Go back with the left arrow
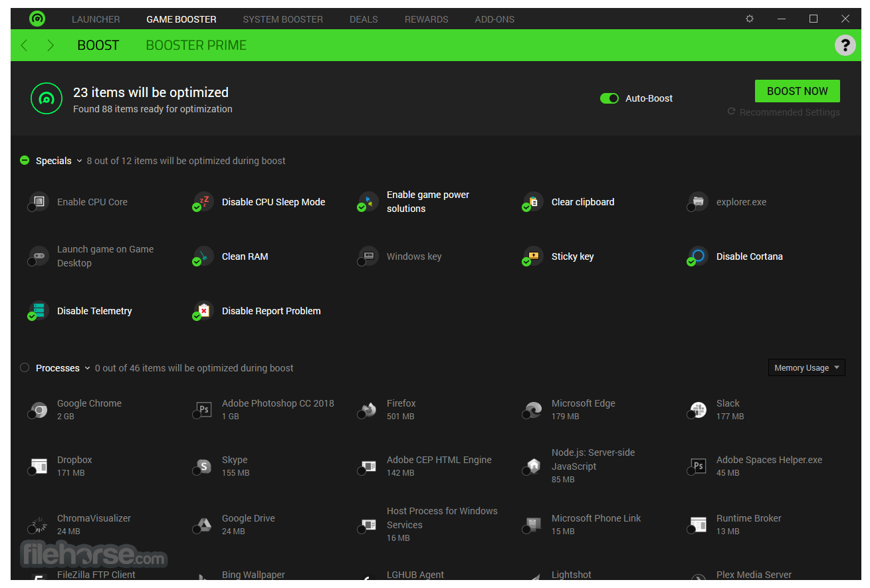This screenshot has width=870, height=588. click(x=25, y=45)
